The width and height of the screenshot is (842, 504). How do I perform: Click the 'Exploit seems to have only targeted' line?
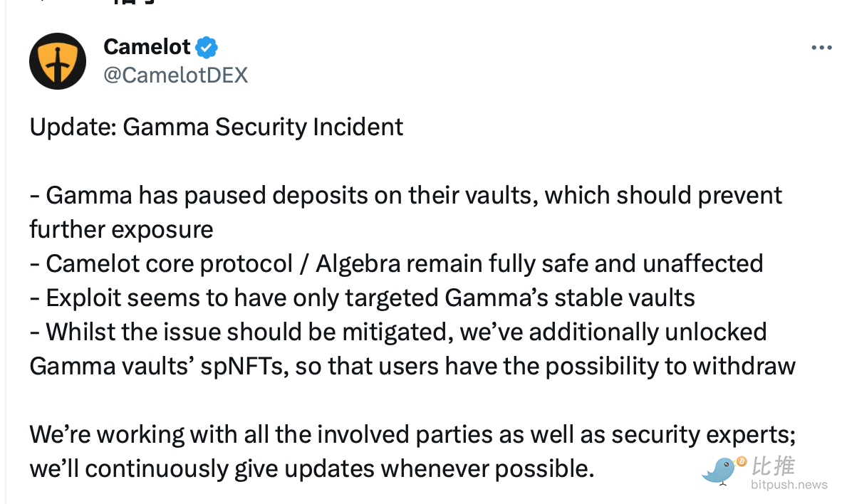(x=363, y=298)
